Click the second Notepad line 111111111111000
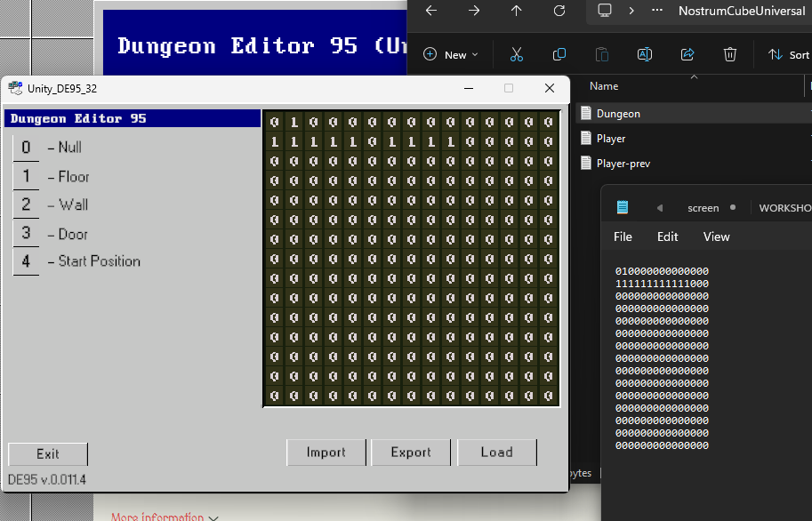Image resolution: width=812 pixels, height=521 pixels. [662, 284]
